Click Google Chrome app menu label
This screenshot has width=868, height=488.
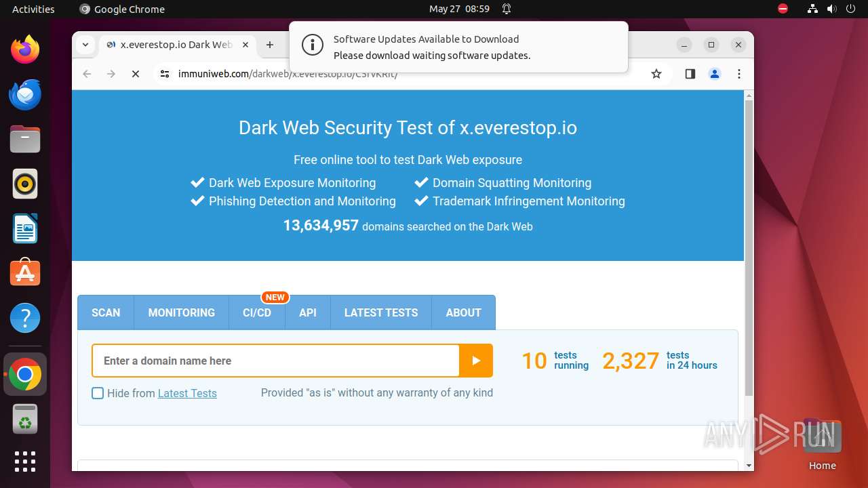(x=122, y=9)
